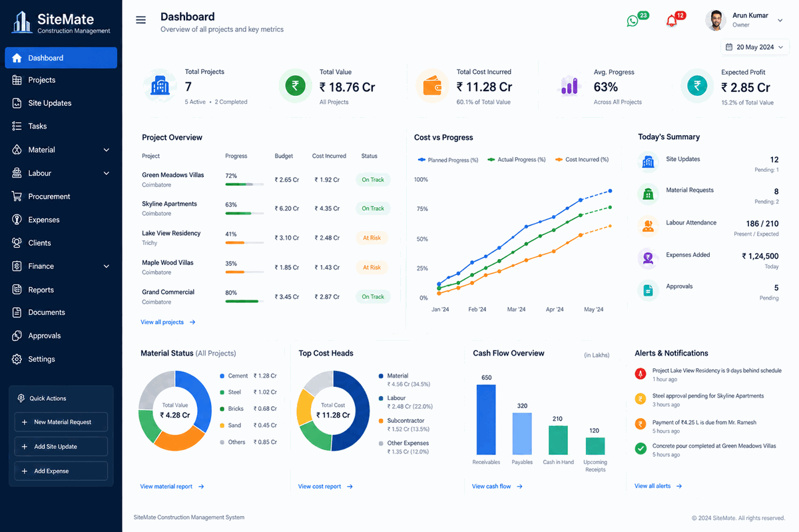This screenshot has width=799, height=532.
Task: Open the Steel approval pending alert text
Action: click(x=708, y=396)
